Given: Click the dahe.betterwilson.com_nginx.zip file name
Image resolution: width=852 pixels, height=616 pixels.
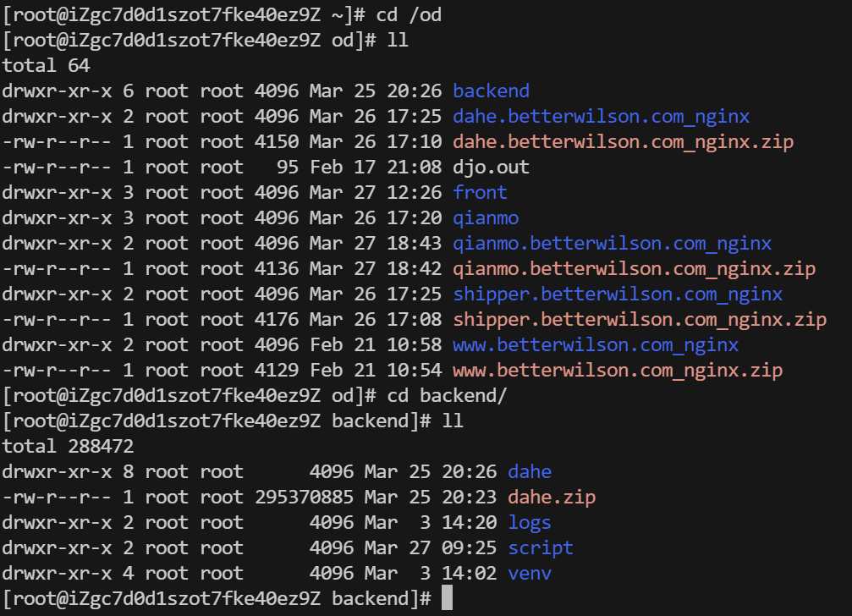Looking at the screenshot, I should (x=623, y=142).
